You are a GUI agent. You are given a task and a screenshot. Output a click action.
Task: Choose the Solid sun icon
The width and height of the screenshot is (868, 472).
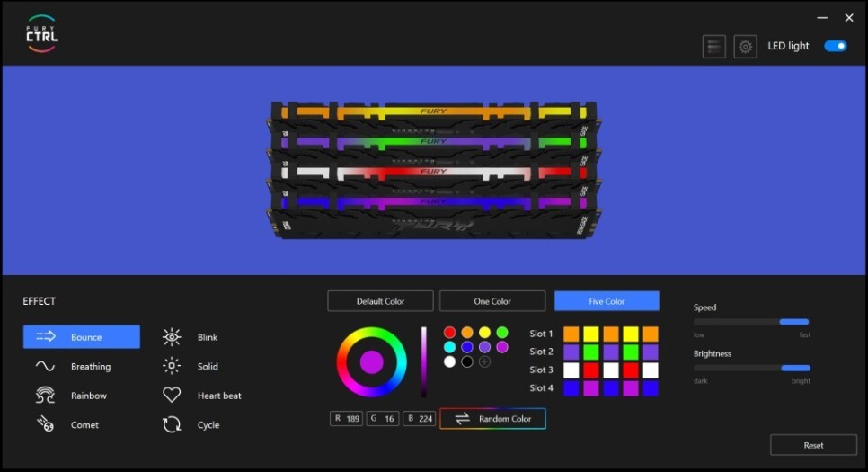[x=172, y=366]
